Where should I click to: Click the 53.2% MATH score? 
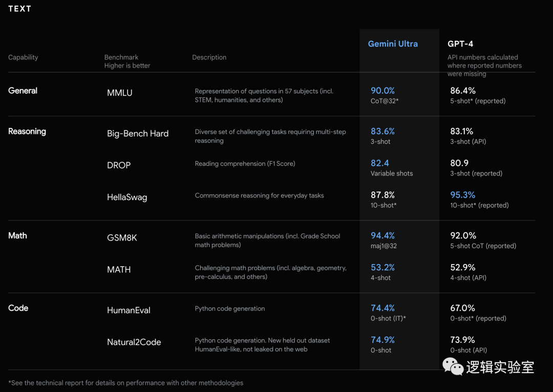(382, 267)
